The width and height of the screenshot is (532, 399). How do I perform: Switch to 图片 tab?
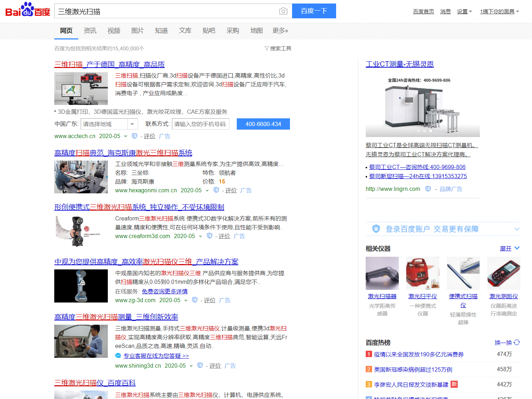pyautogui.click(x=137, y=31)
